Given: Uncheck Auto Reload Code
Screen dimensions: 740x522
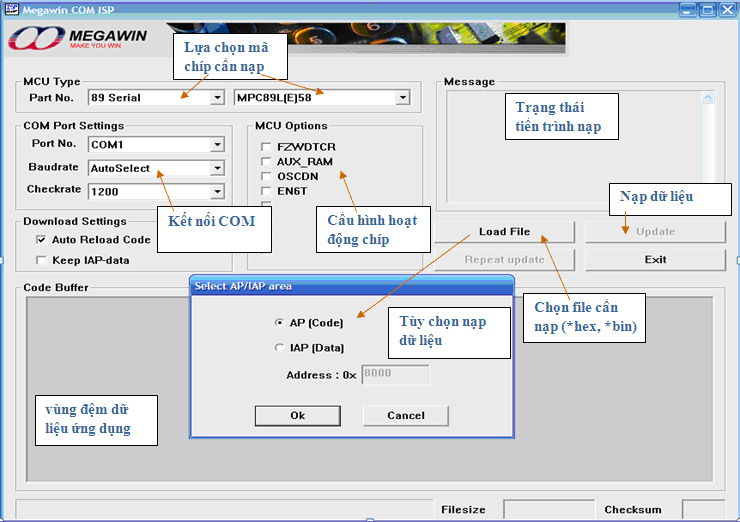Looking at the screenshot, I should [x=41, y=240].
